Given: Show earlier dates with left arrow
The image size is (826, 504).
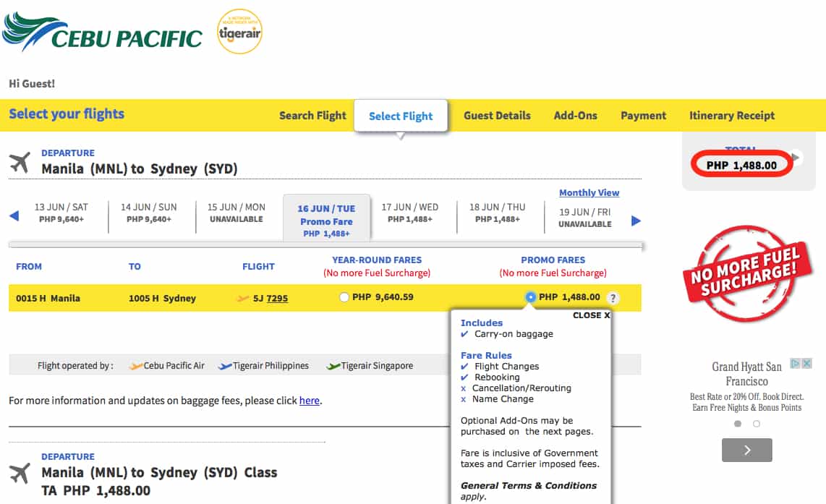Looking at the screenshot, I should [14, 215].
